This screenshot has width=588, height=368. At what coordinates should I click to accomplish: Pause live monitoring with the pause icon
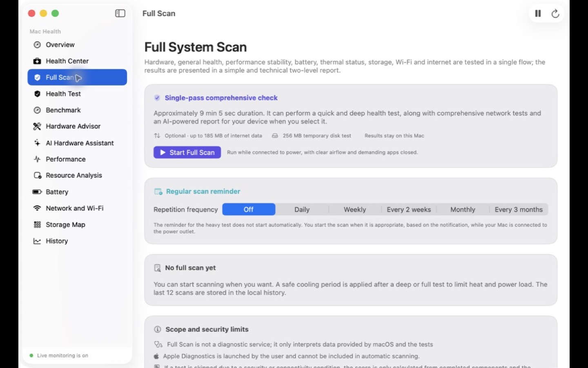pos(538,13)
